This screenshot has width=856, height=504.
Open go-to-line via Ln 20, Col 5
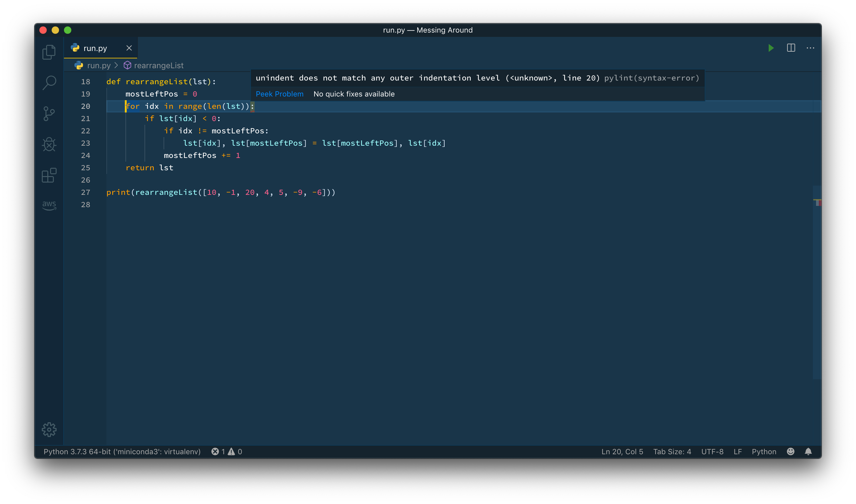tap(622, 451)
